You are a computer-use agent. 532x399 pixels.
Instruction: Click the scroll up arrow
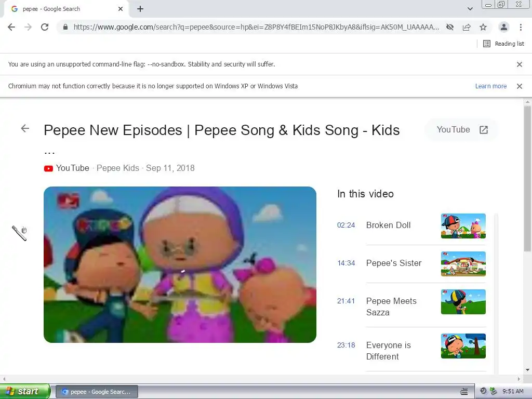tap(527, 102)
